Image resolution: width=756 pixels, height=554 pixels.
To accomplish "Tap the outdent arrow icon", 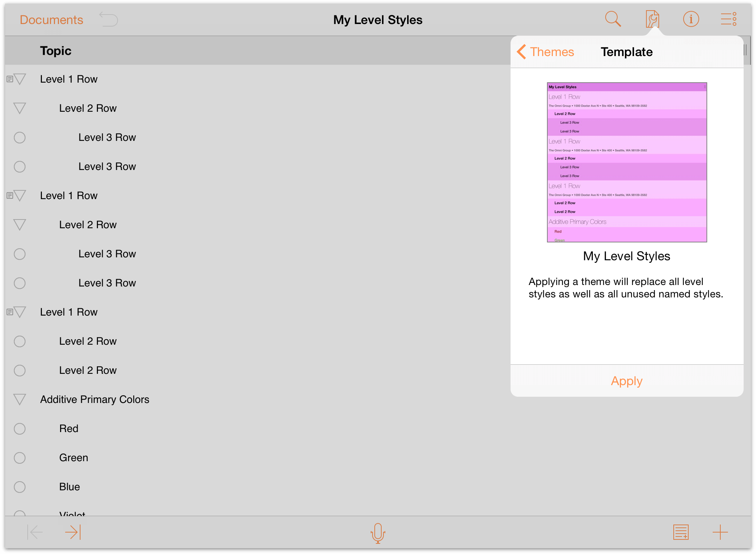I will coord(35,533).
